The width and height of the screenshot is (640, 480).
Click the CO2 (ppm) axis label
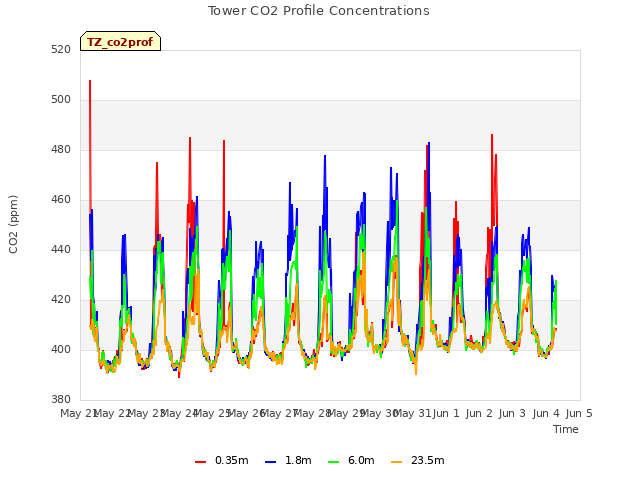pos(13,224)
